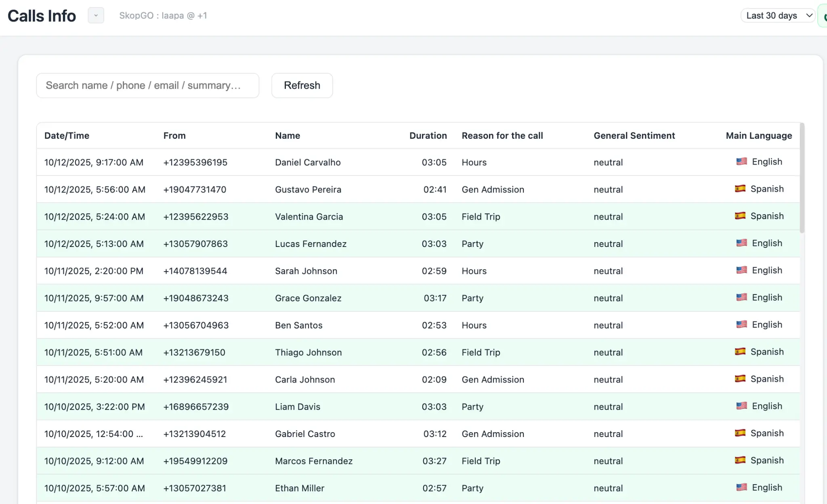Viewport: 827px width, 504px height.
Task: Click the green call icon at top right
Action: pyautogui.click(x=825, y=15)
